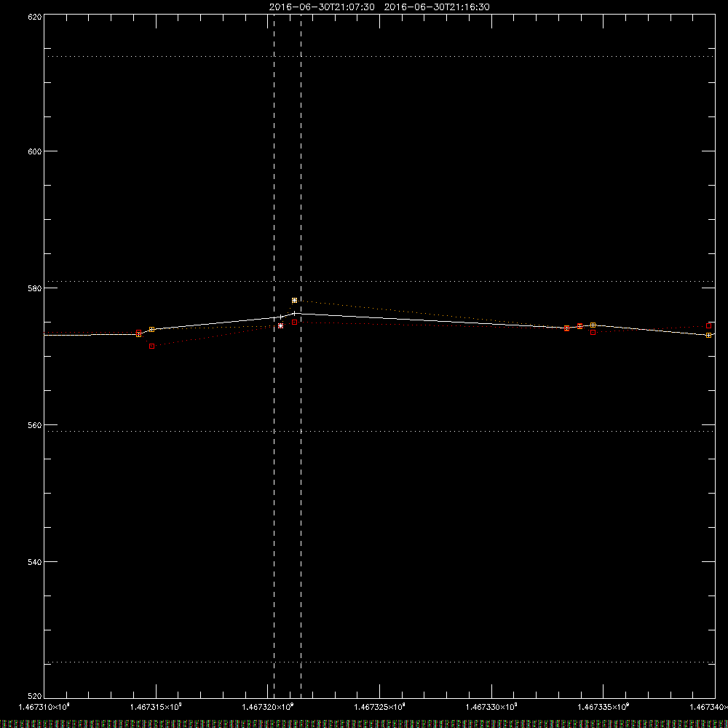Click the start timestamp 2016-06-30T21:07:30

[322, 7]
